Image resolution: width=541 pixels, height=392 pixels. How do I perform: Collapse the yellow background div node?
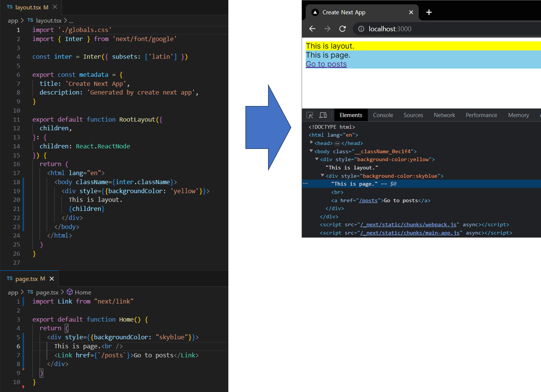[x=317, y=159]
